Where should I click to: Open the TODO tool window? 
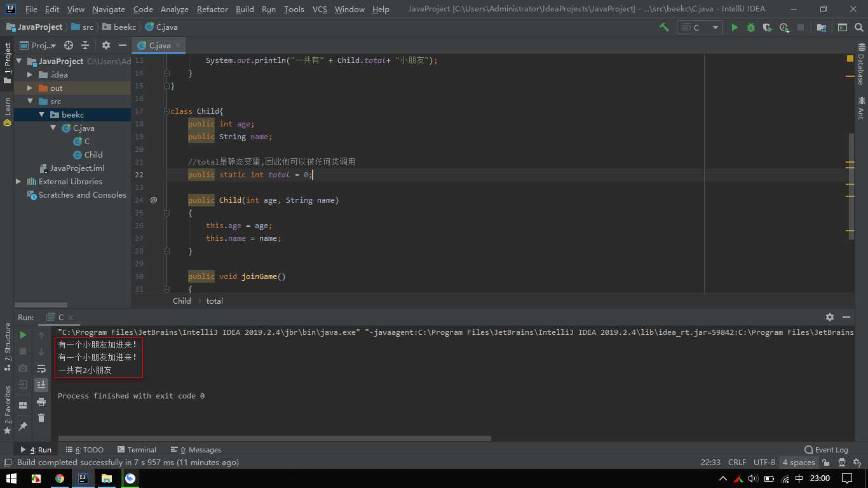click(85, 449)
